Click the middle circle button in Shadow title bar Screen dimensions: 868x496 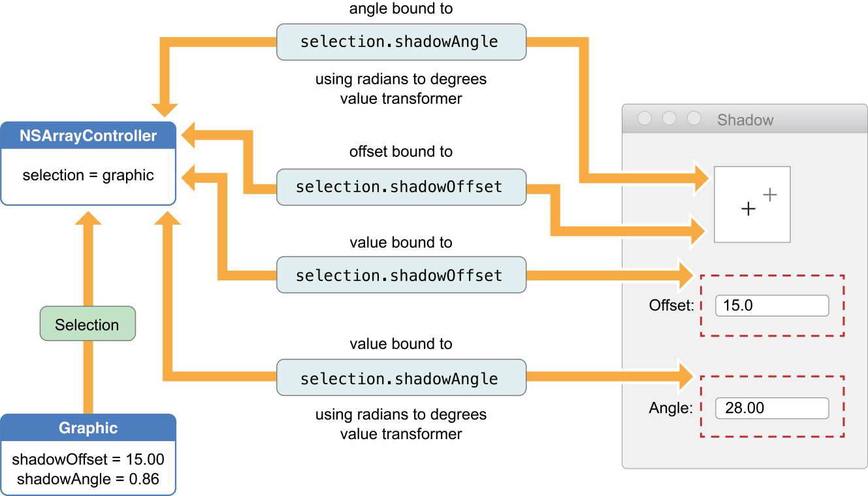(x=669, y=118)
